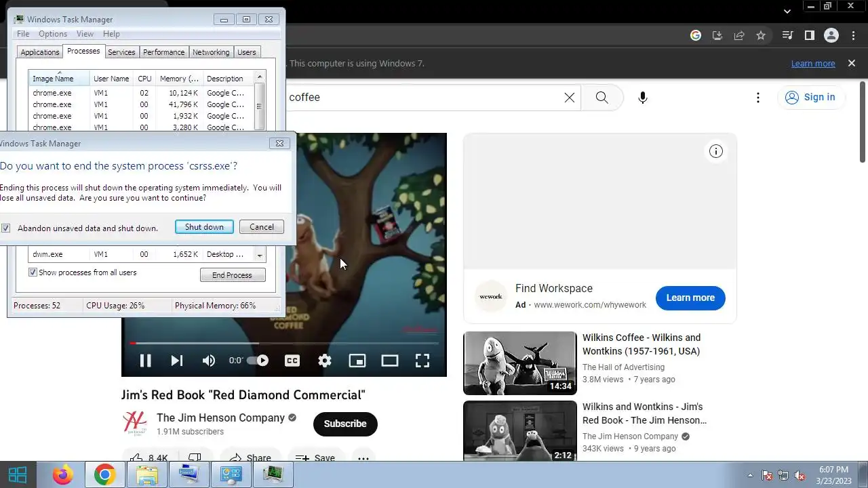Open YouTube settings three-dot menu

[758, 98]
